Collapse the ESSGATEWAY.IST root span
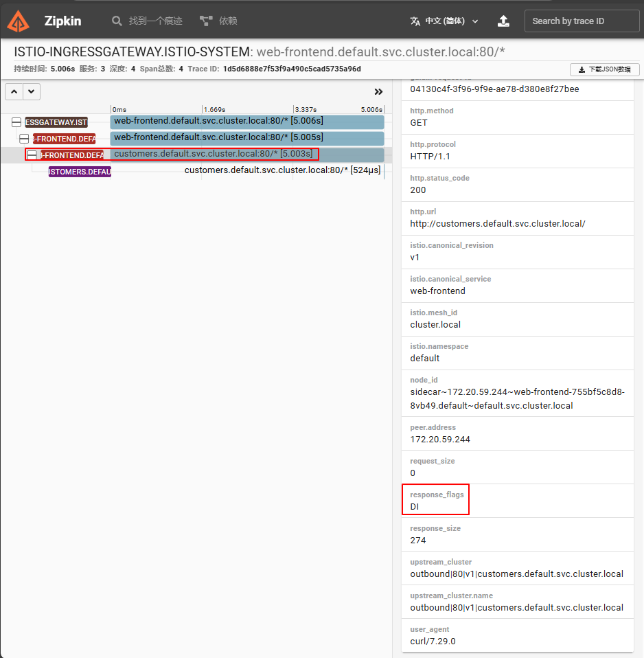This screenshot has height=658, width=644. 16,122
